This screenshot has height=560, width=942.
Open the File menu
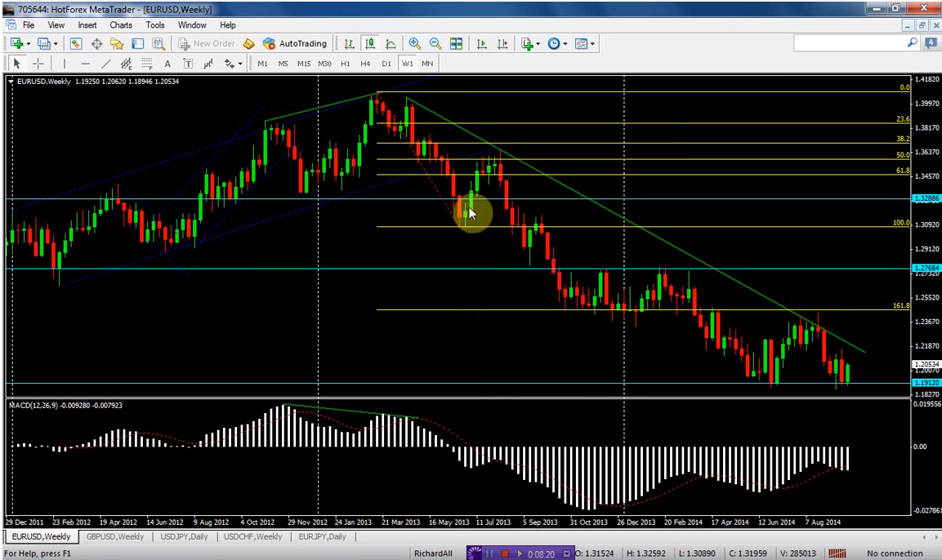pyautogui.click(x=29, y=25)
